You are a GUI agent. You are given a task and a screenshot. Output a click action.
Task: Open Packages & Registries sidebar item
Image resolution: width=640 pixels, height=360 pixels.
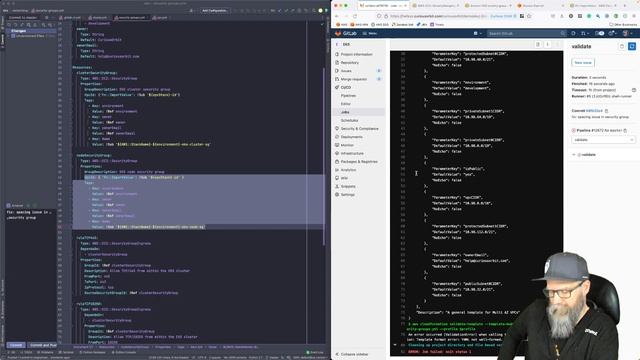(x=359, y=162)
